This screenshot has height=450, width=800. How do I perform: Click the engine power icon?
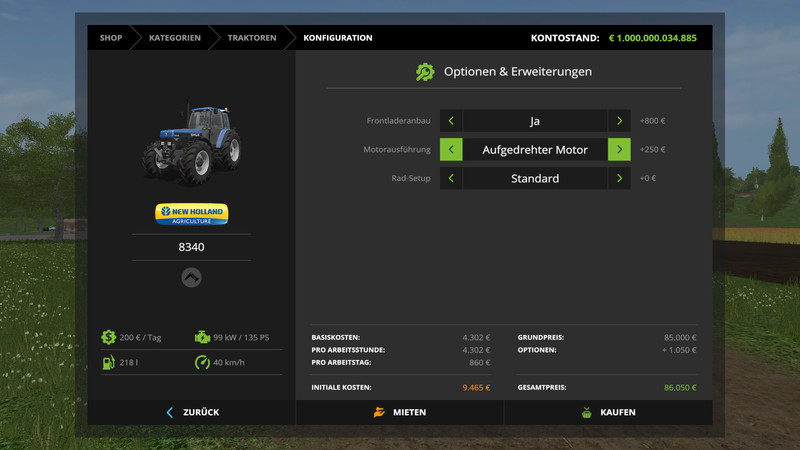202,337
